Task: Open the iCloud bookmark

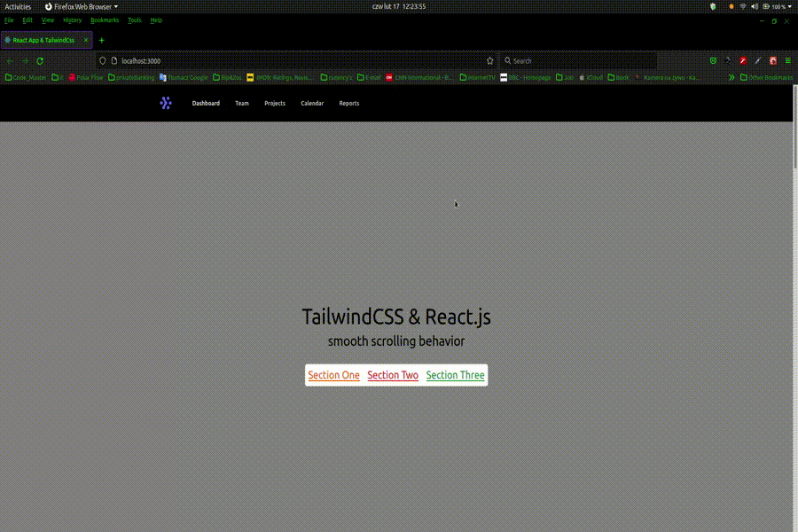Action: point(591,78)
